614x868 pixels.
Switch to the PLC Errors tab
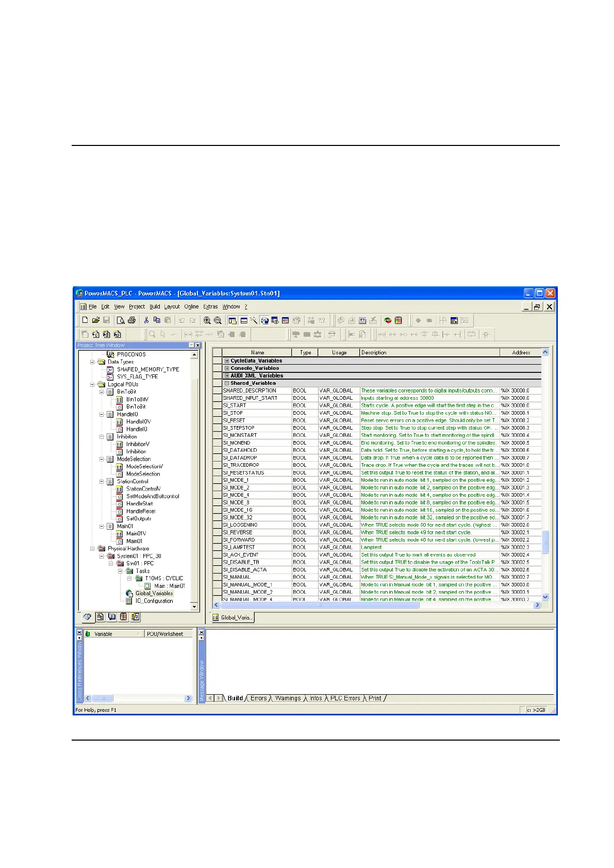point(345,698)
